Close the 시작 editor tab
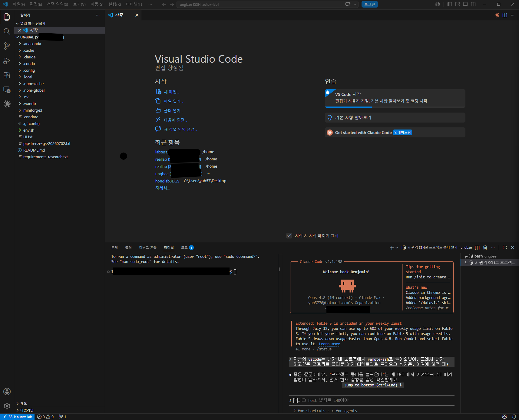 (x=137, y=15)
